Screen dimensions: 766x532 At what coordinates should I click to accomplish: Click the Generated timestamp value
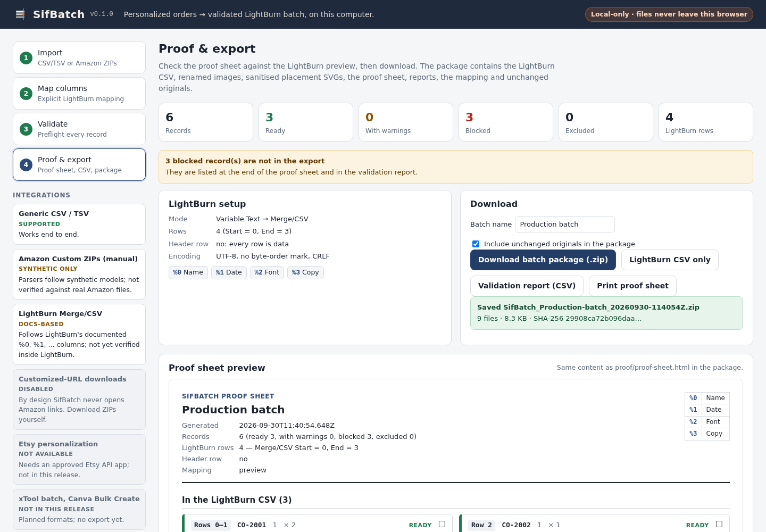point(287,425)
